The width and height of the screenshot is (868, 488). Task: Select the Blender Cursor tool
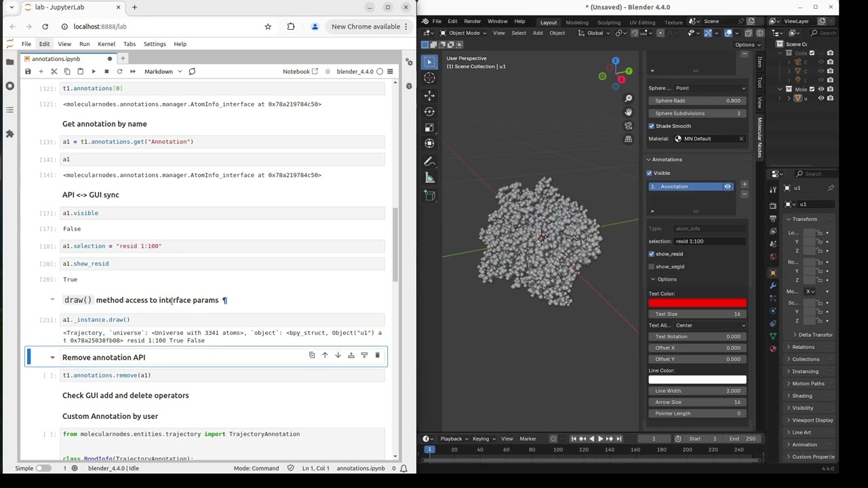(x=429, y=78)
